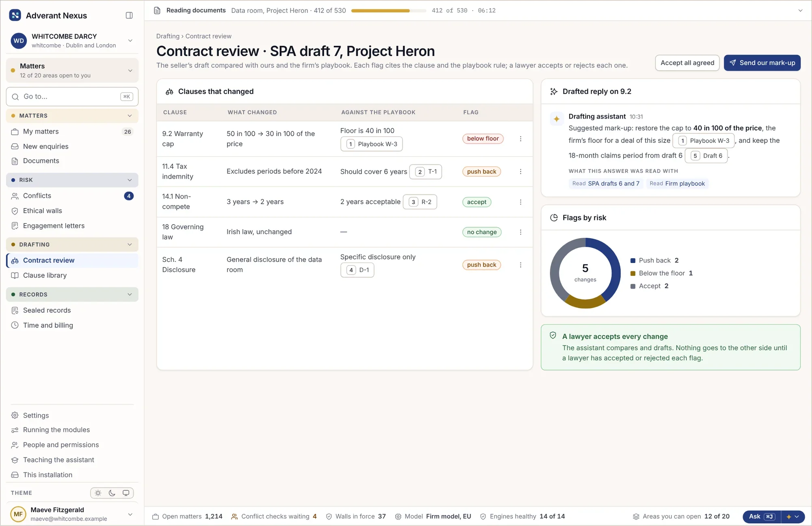The width and height of the screenshot is (812, 526).
Task: Collapse the DRAFTING sidebar section
Action: click(130, 245)
